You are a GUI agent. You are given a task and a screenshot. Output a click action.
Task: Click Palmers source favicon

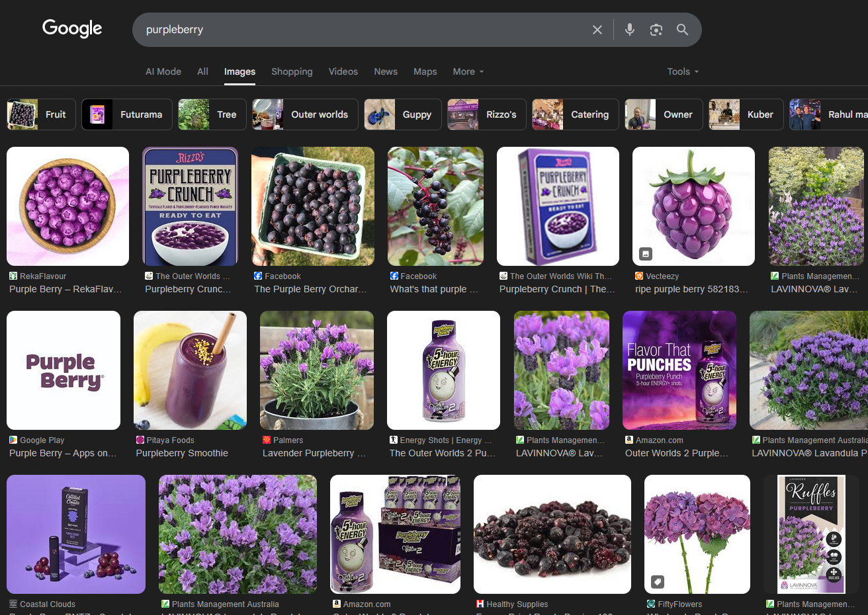[x=267, y=440]
